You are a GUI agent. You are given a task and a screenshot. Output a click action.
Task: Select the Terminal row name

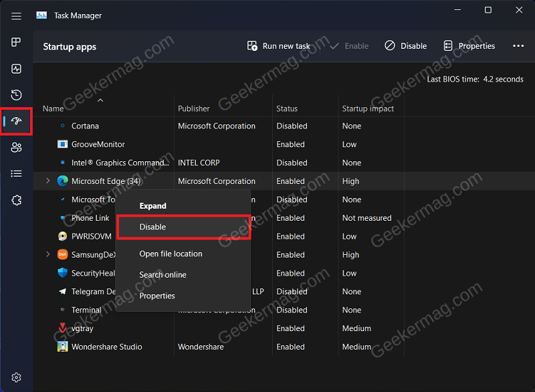click(x=86, y=310)
